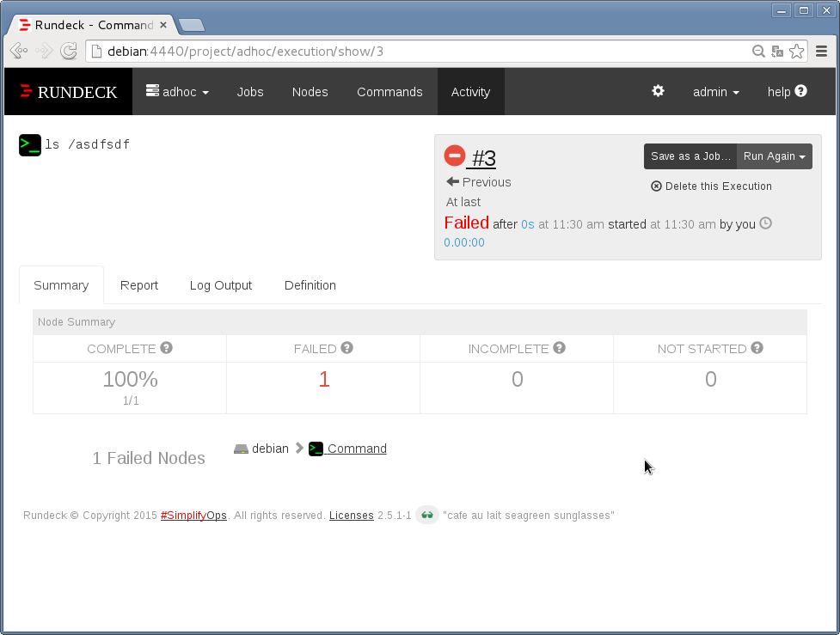
Task: Click the COMPLETE help question icon
Action: [167, 348]
